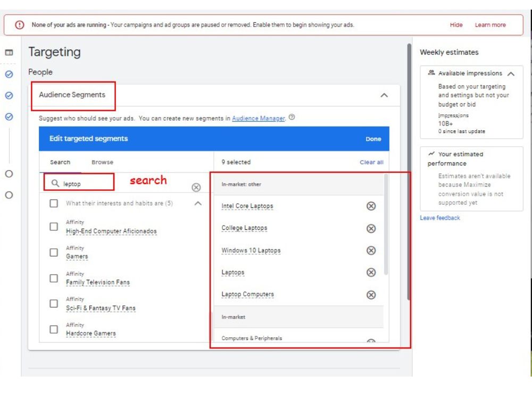Viewport: 532px width, 399px height.
Task: Check Sci-Fi & Fantasy TV Fans checkbox
Action: click(x=54, y=304)
